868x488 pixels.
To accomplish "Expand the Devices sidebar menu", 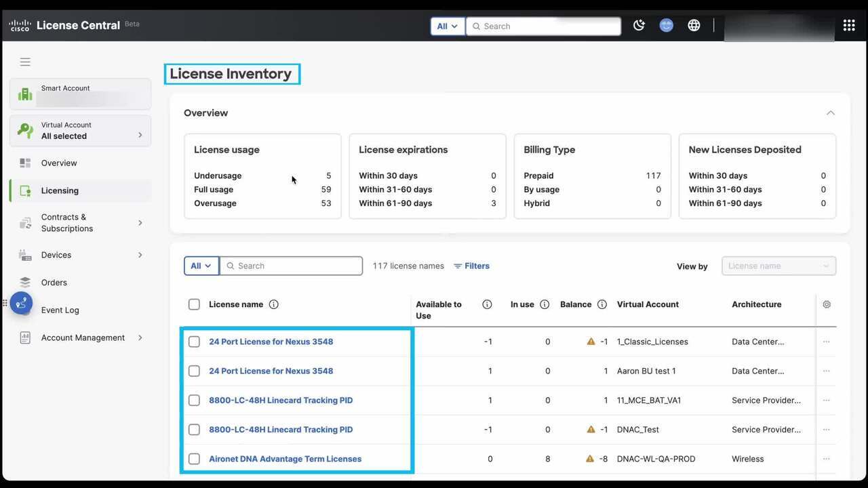I will [x=80, y=255].
